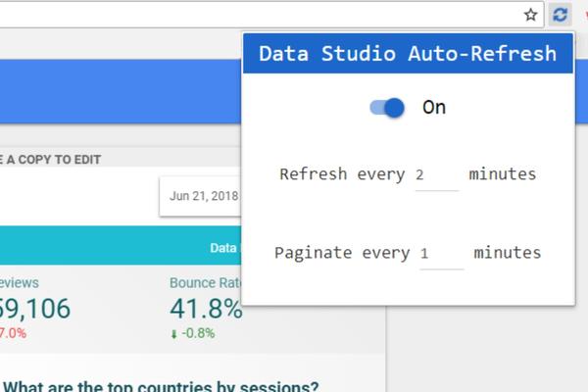Select the 41.8% Bounce Rate scorecard
The height and width of the screenshot is (392, 588).
[206, 310]
